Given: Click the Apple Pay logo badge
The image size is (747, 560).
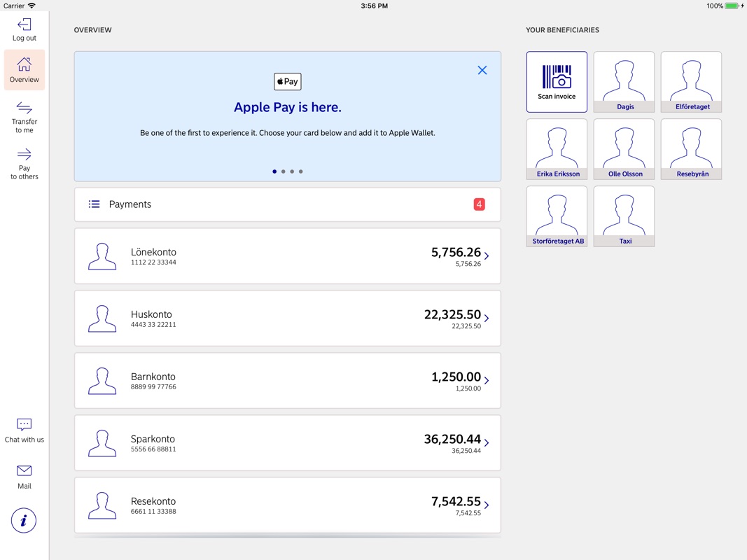Looking at the screenshot, I should pyautogui.click(x=287, y=81).
